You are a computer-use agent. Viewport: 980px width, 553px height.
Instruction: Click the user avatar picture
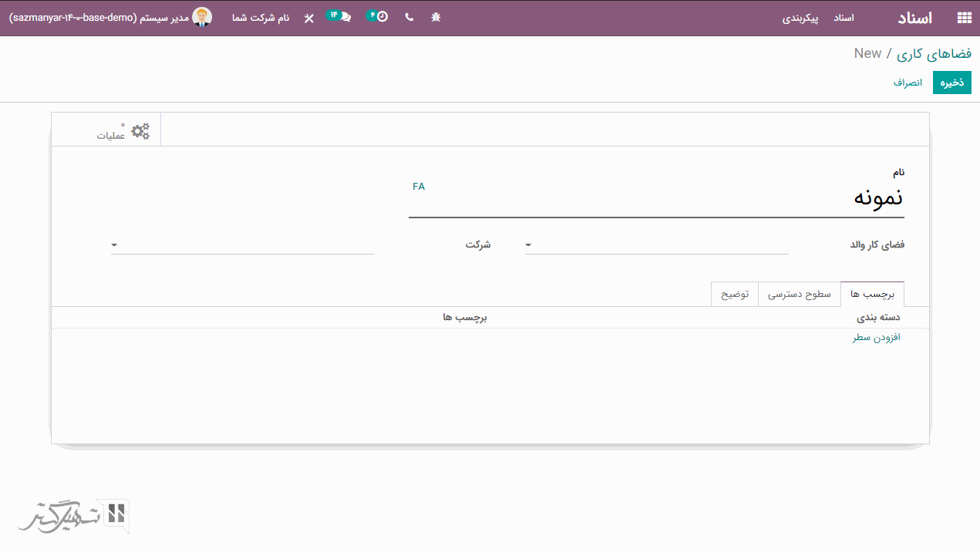click(x=202, y=17)
